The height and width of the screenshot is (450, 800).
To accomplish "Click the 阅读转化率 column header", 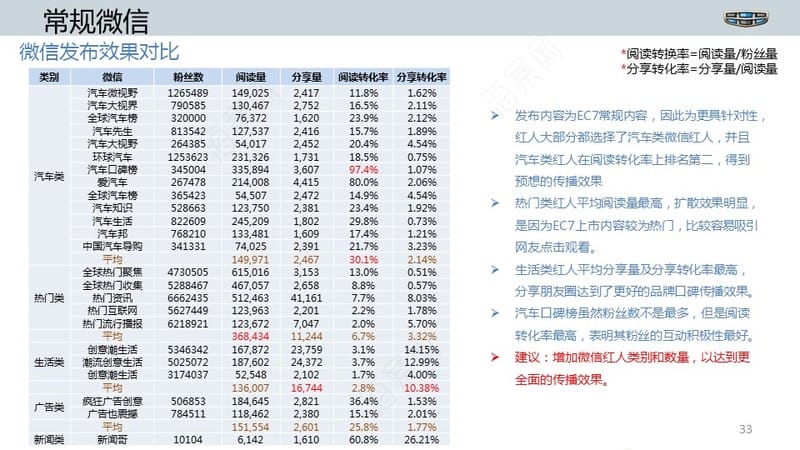I will (x=363, y=77).
